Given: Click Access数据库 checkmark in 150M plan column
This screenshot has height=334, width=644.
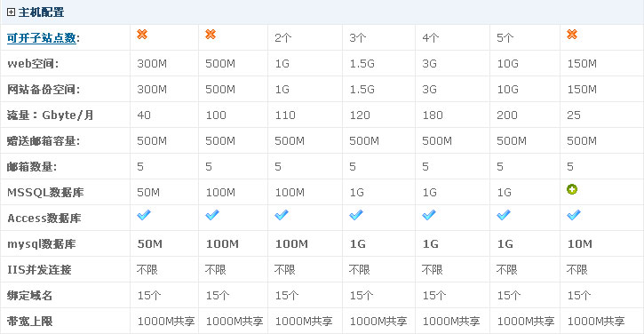Looking at the screenshot, I should [574, 215].
